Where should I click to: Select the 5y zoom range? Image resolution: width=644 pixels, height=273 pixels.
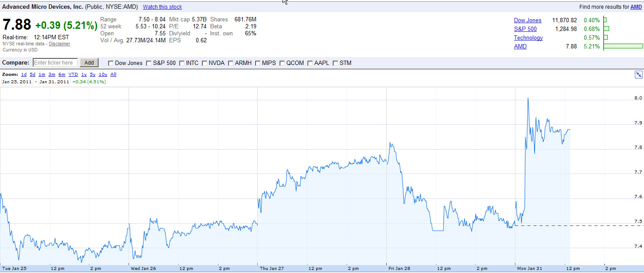point(92,75)
